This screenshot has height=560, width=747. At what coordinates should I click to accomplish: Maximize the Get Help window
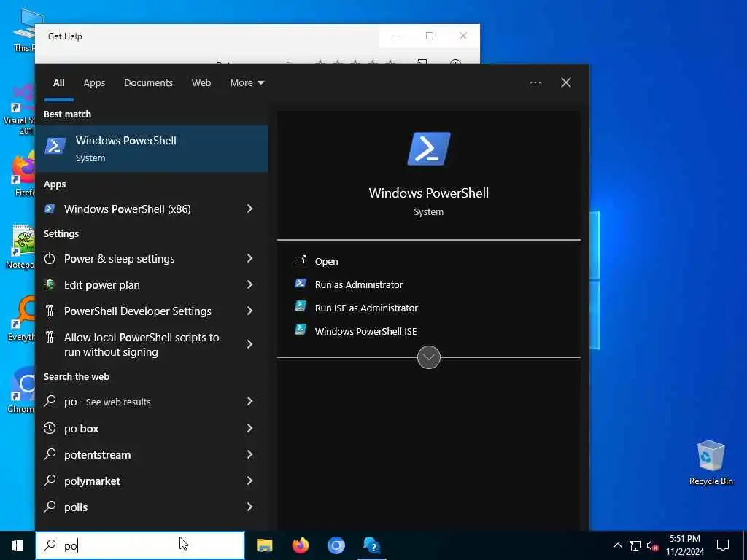pos(430,36)
